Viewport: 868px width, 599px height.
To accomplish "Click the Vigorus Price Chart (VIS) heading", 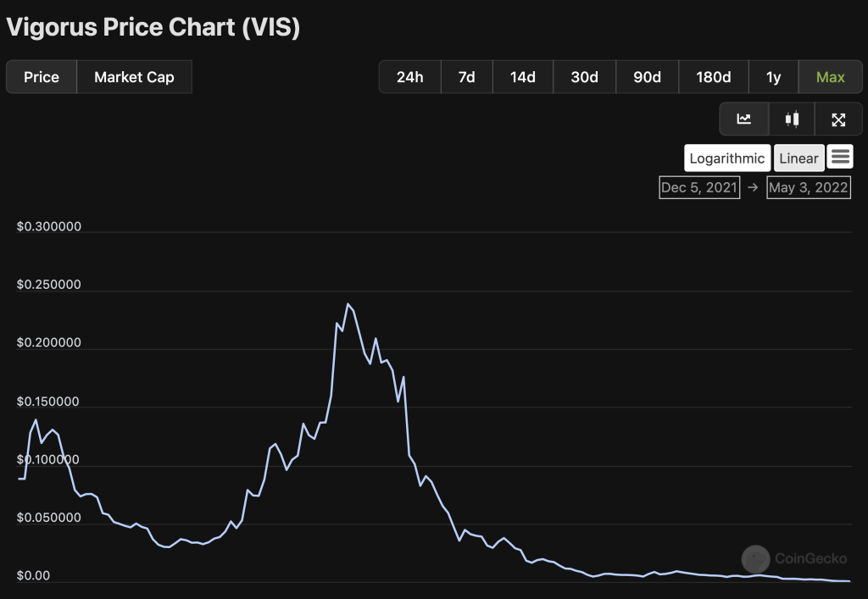I will (153, 26).
